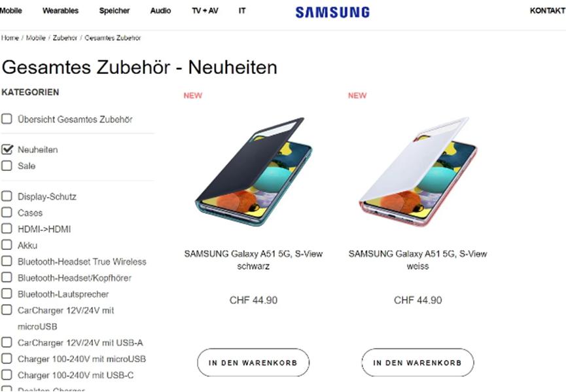
Task: Check the Display-Schutz category
Action: tap(7, 196)
